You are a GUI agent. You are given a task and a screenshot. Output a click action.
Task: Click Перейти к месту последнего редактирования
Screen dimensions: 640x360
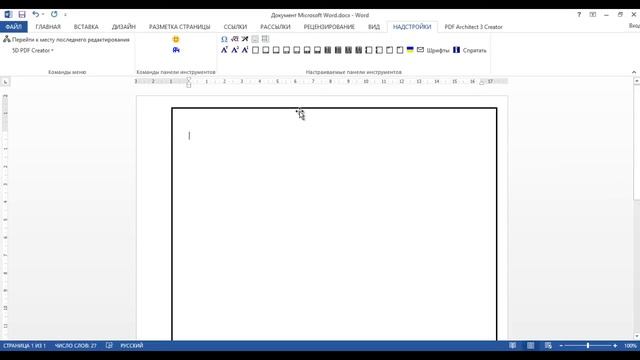[67, 40]
